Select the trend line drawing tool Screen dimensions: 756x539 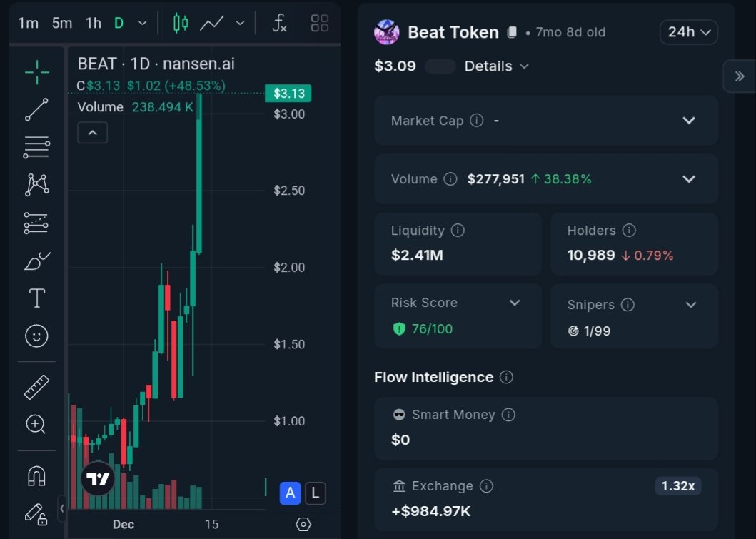click(x=36, y=109)
